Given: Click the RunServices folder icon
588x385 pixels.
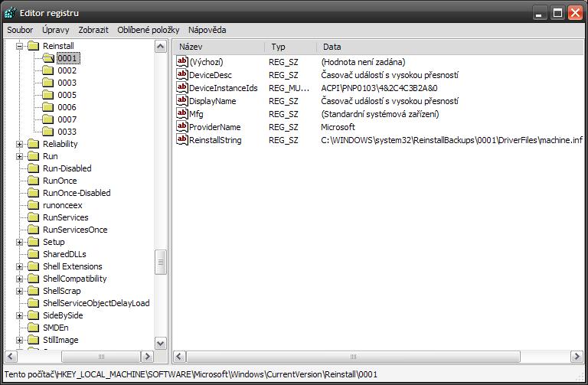Looking at the screenshot, I should click(34, 217).
